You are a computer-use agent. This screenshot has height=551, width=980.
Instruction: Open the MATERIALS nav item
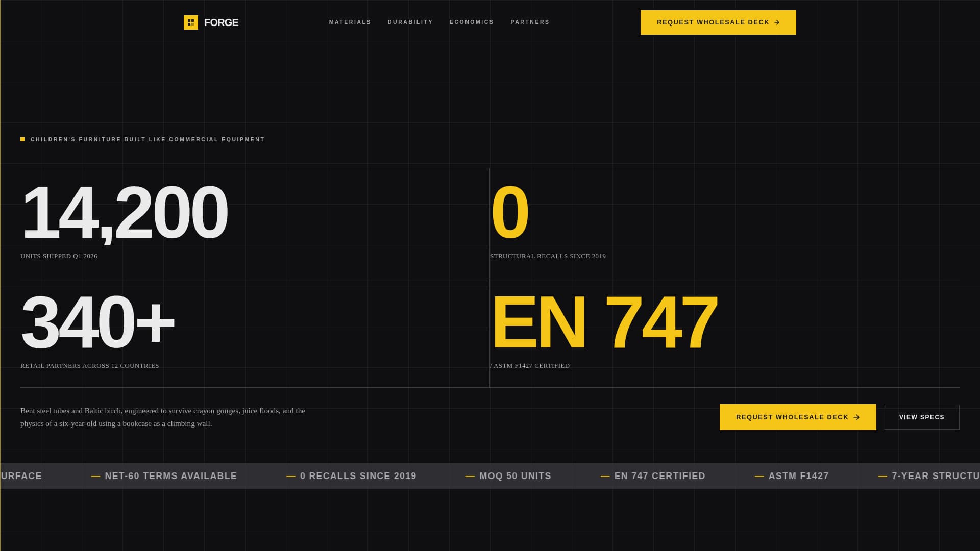click(350, 22)
